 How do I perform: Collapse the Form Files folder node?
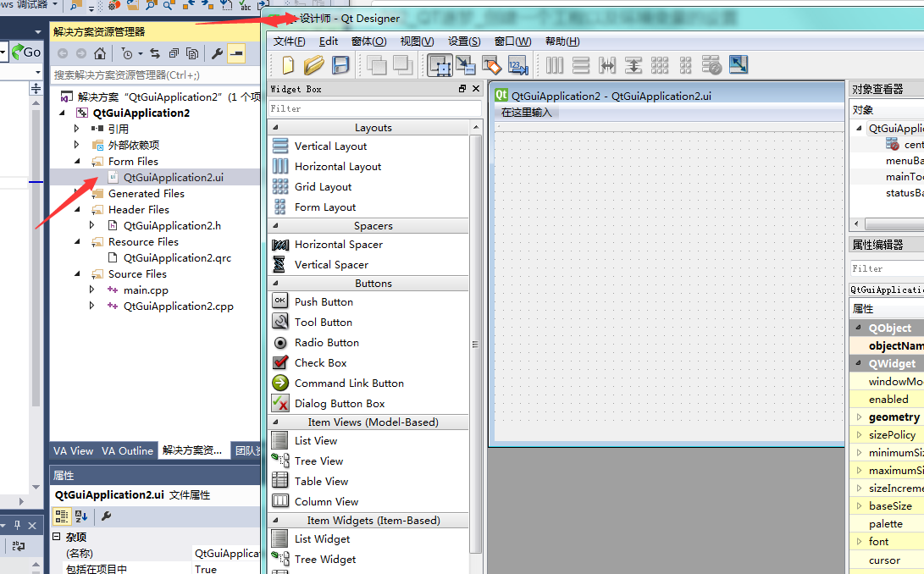click(77, 161)
